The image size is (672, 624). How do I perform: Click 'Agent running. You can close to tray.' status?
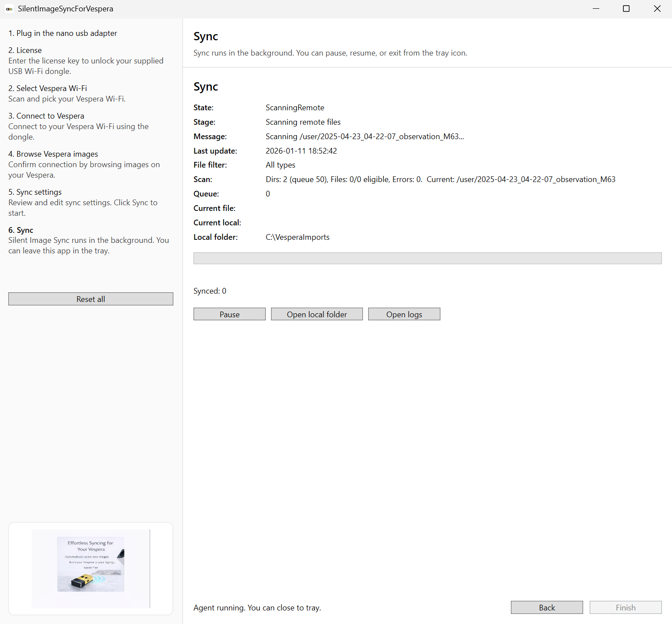(257, 608)
